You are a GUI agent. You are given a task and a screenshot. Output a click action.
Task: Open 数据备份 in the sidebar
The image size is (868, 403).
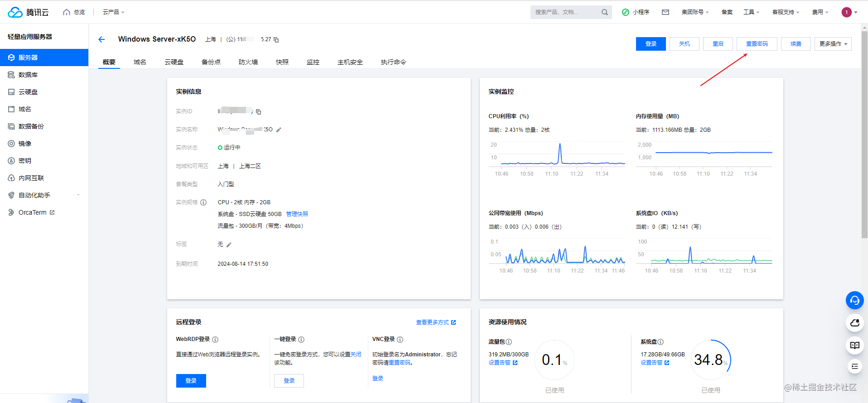(x=44, y=126)
